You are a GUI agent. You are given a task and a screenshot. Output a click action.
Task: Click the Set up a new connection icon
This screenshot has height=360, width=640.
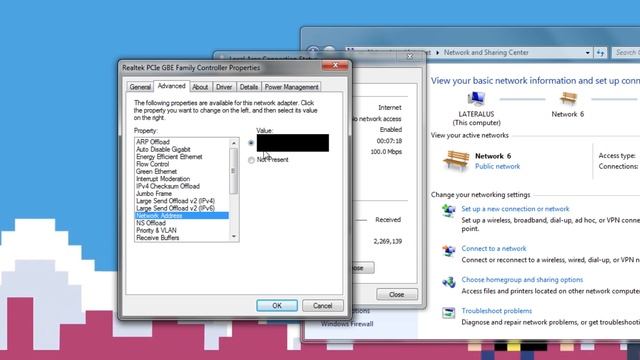point(449,211)
